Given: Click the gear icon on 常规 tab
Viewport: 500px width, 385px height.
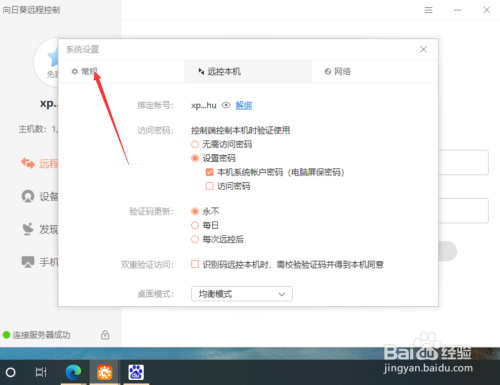Looking at the screenshot, I should pos(75,71).
